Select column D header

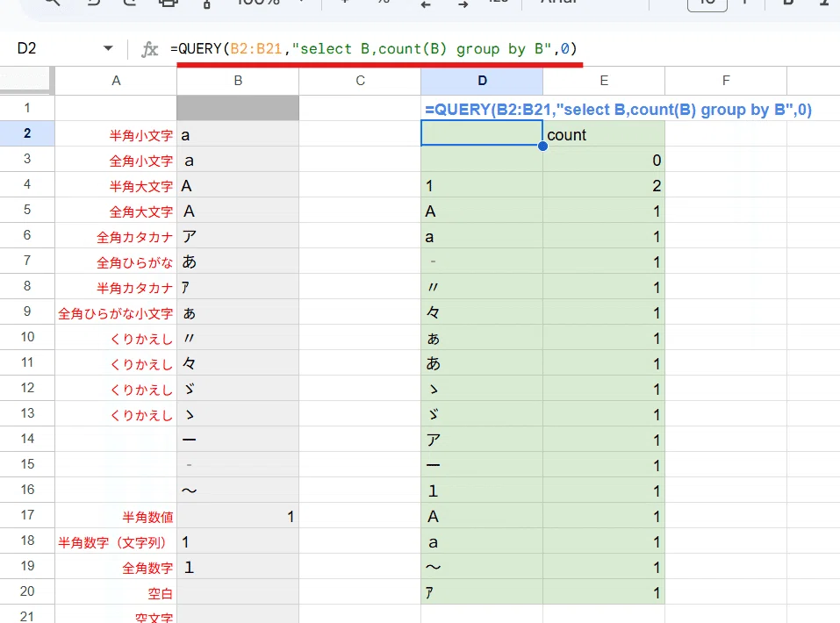482,81
